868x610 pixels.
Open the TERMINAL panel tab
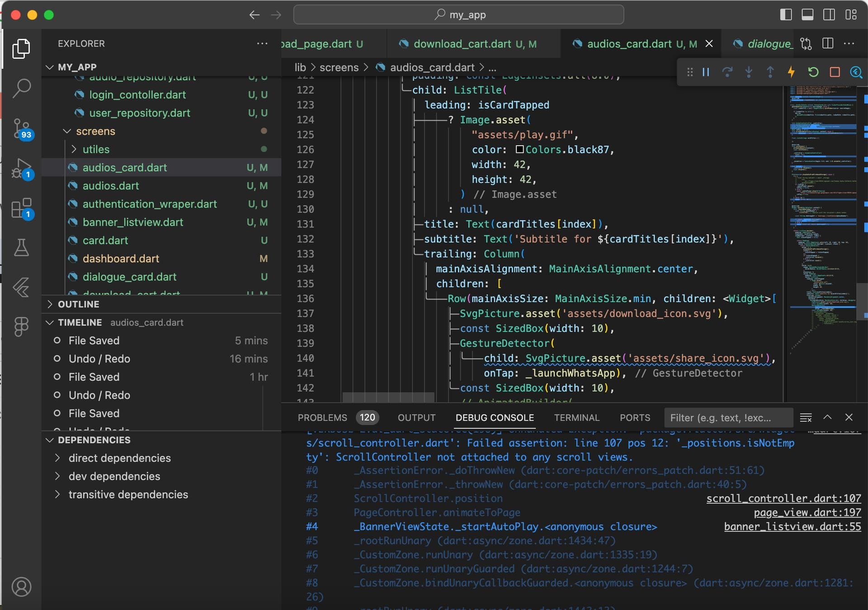click(576, 418)
